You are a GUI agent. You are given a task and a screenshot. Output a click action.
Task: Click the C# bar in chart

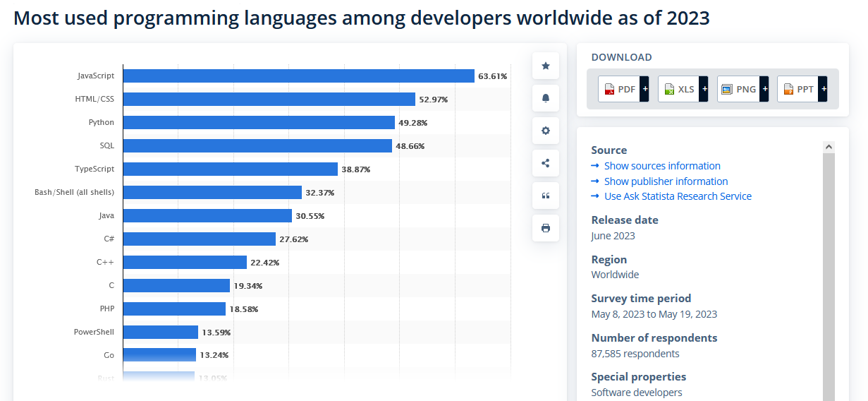pyautogui.click(x=200, y=239)
